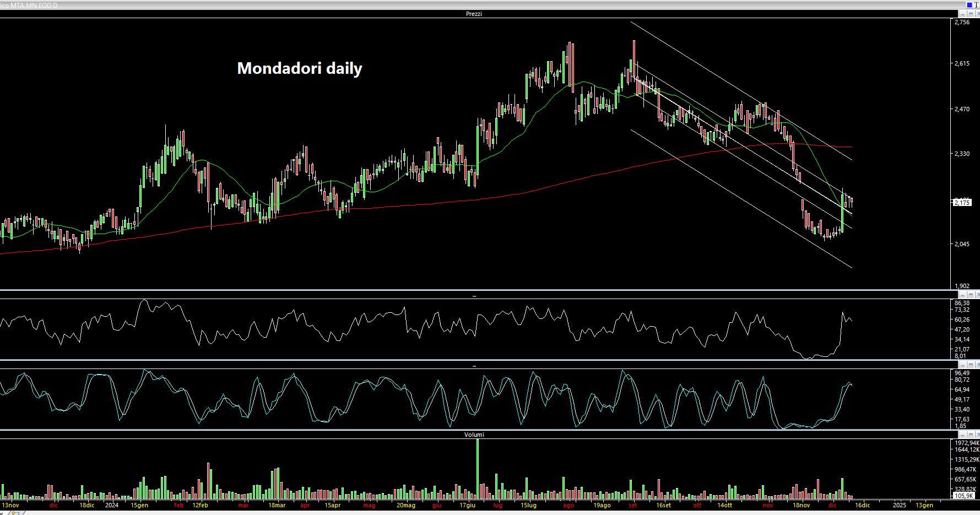This screenshot has width=980, height=515.
Task: Click the 2,330 price axis label
Action: tap(962, 154)
